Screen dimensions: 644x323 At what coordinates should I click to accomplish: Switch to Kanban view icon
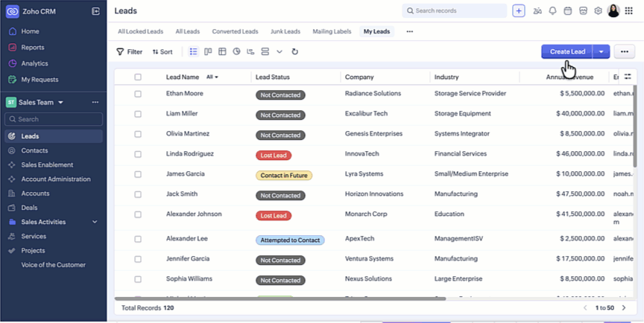tap(208, 51)
